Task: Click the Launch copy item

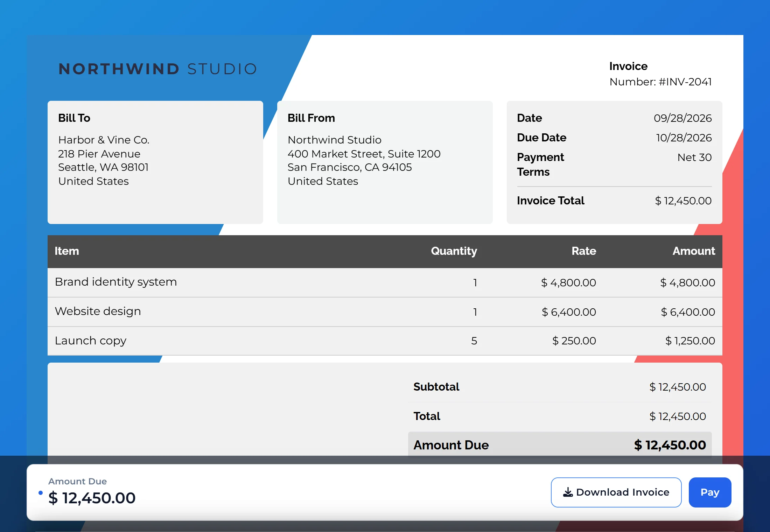Action: click(91, 341)
